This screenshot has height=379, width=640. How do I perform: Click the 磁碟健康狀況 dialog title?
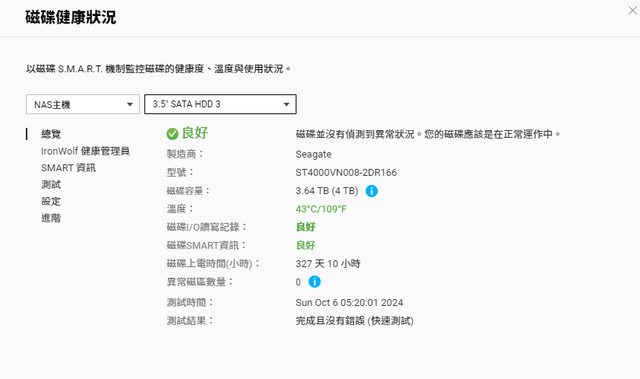click(x=71, y=17)
